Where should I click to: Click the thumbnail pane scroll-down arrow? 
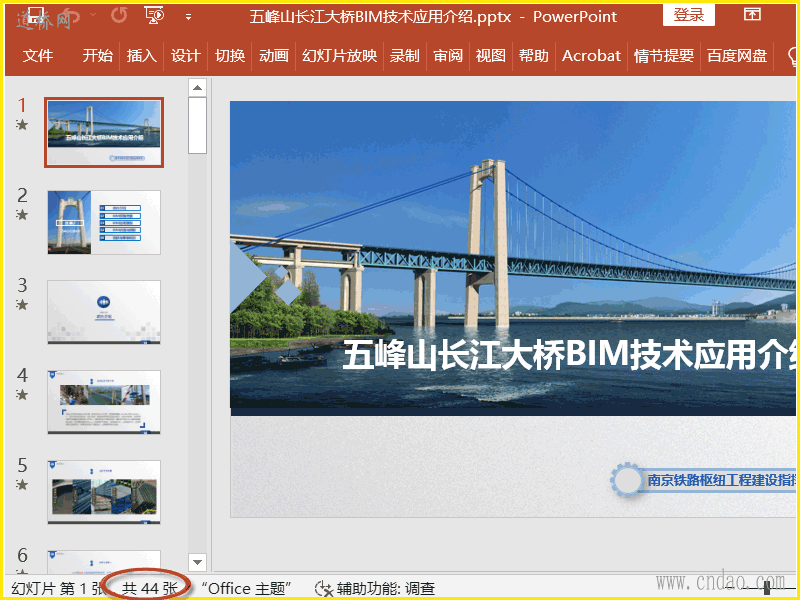[197, 562]
